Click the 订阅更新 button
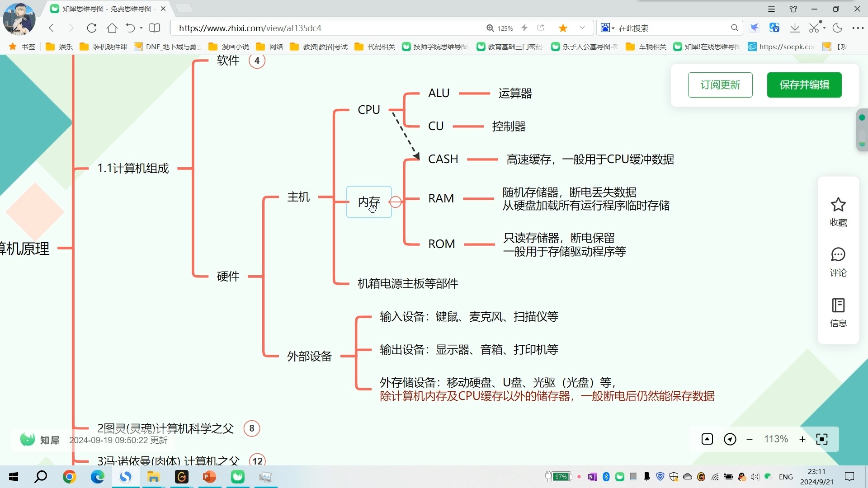868x488 pixels. pyautogui.click(x=720, y=85)
